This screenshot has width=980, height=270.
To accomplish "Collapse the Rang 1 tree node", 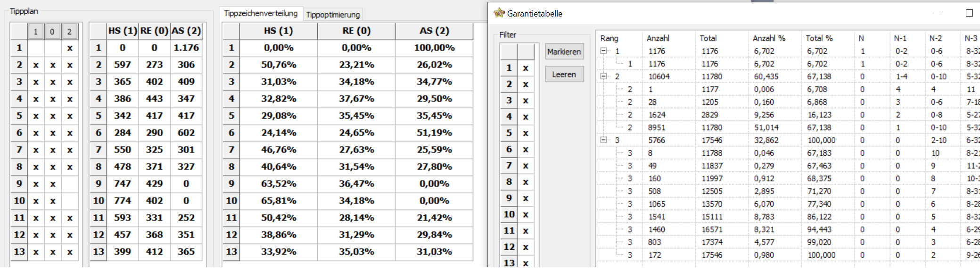I will [x=603, y=51].
